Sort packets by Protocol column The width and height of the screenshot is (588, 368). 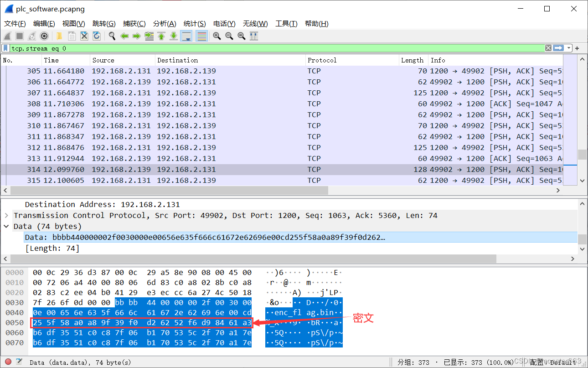point(352,60)
